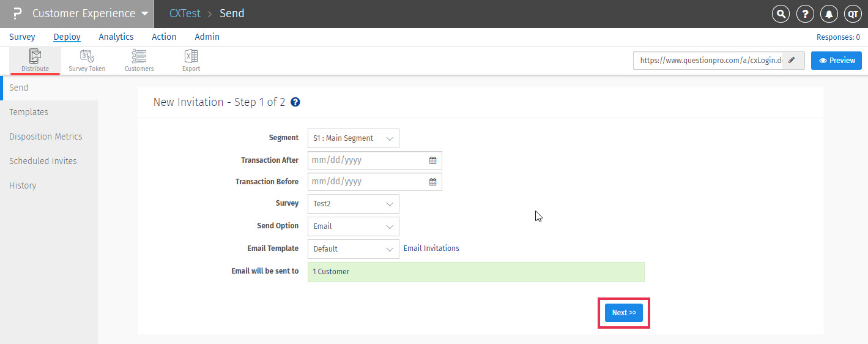Select History in the left sidebar
Screen dimensions: 868x344
[x=49, y=185]
